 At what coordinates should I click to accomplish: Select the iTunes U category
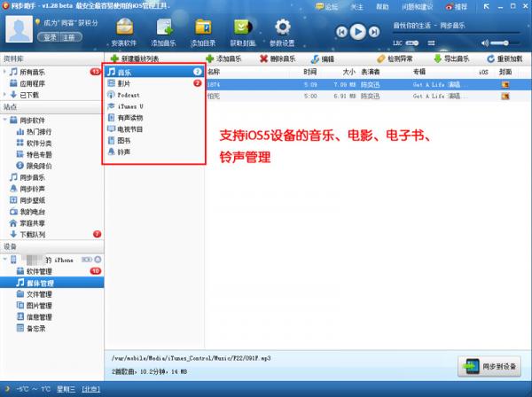pyautogui.click(x=154, y=106)
